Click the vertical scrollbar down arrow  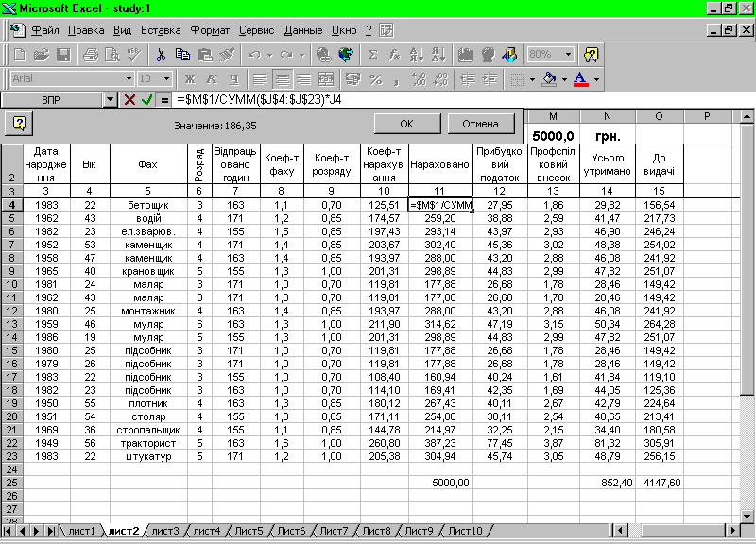pyautogui.click(x=747, y=517)
